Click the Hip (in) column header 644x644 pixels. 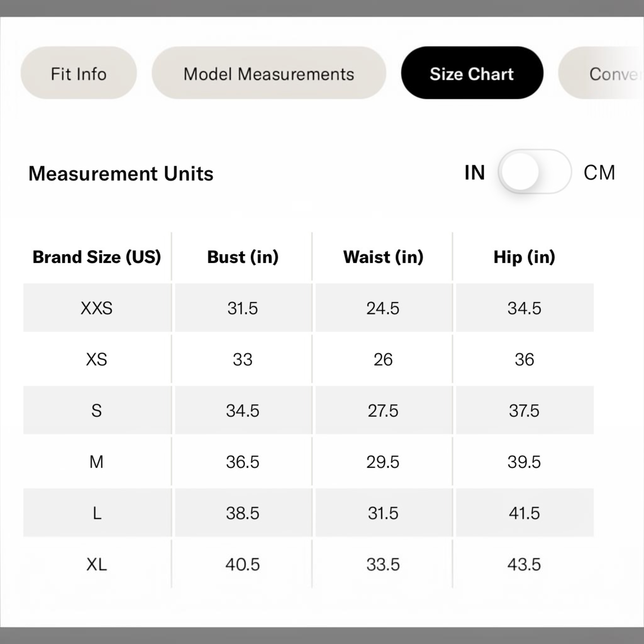tap(524, 257)
